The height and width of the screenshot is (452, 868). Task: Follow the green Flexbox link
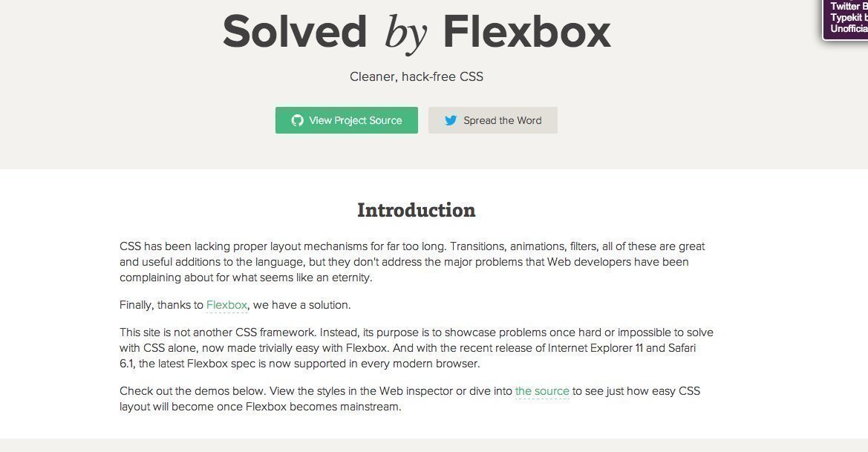tap(226, 305)
